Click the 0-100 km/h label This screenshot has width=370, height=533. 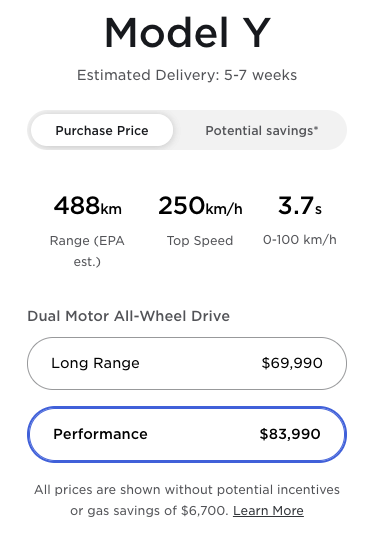coord(300,240)
